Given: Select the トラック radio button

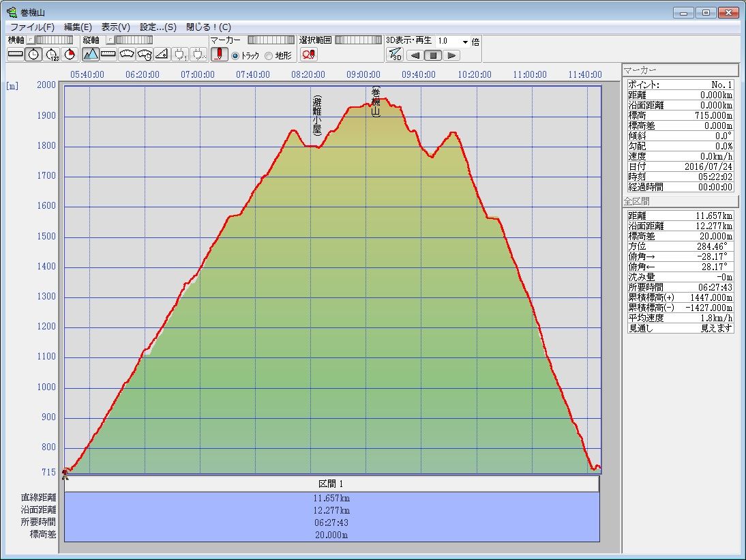Looking at the screenshot, I should (x=235, y=56).
